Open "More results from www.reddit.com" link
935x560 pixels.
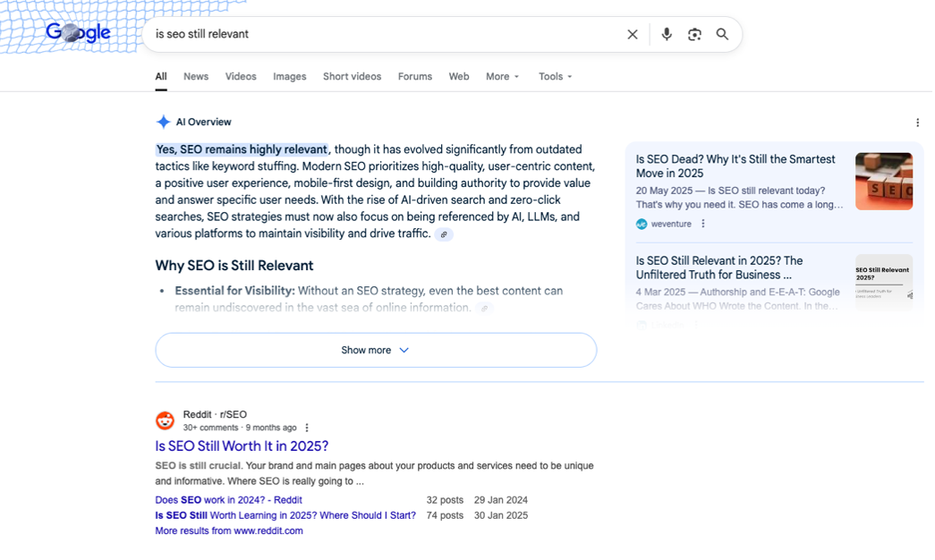tap(229, 530)
